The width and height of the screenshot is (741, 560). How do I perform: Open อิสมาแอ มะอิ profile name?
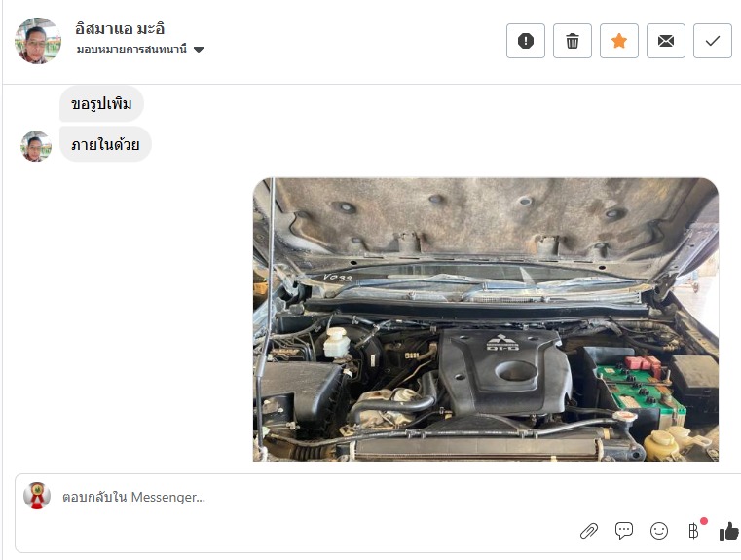(x=120, y=29)
